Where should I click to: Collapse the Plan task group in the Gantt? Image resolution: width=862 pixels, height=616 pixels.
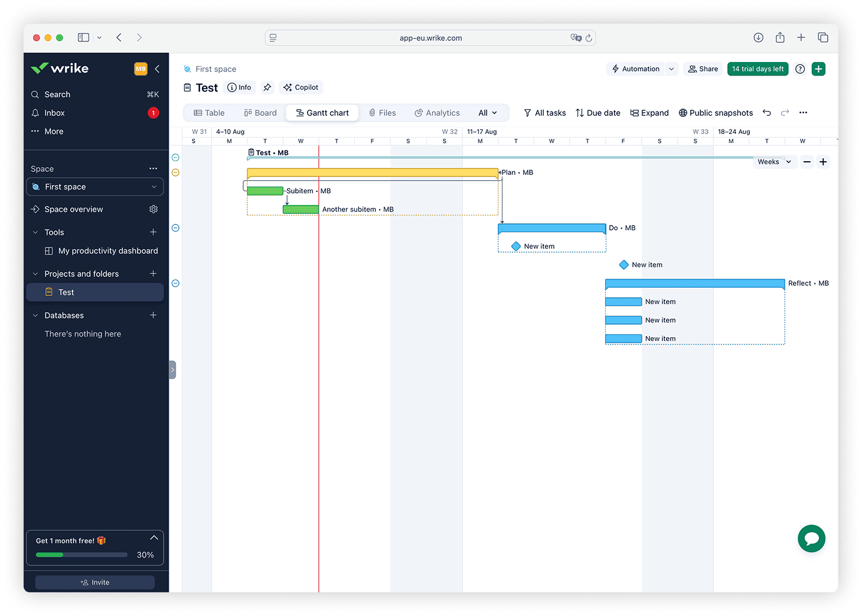175,172
